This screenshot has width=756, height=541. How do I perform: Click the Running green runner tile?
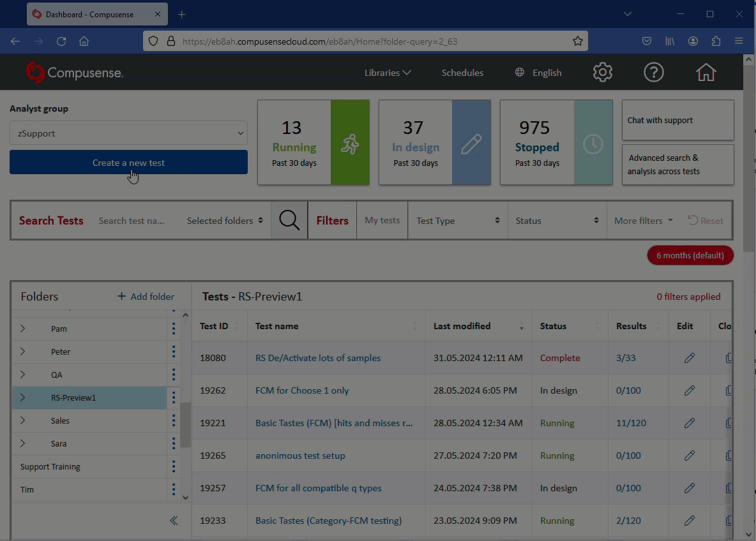350,143
